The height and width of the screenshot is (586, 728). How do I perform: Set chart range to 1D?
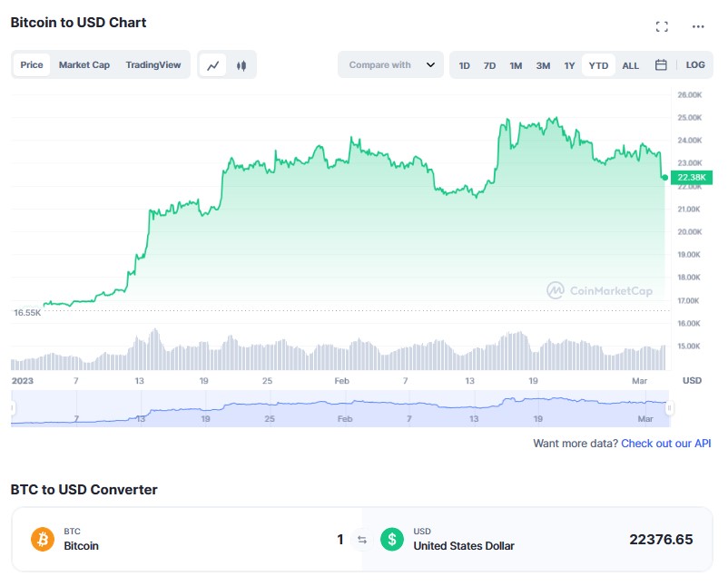coord(464,65)
